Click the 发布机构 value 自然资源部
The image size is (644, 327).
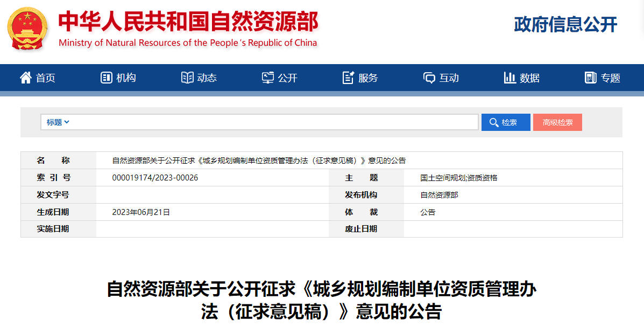click(439, 195)
